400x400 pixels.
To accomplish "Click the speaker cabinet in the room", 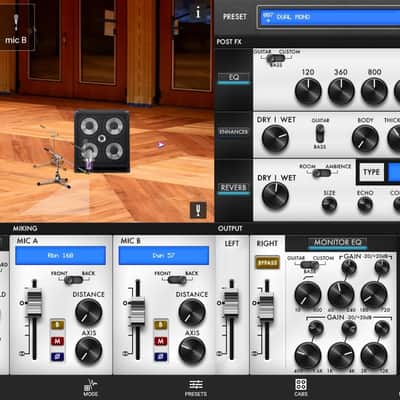I will 102,141.
